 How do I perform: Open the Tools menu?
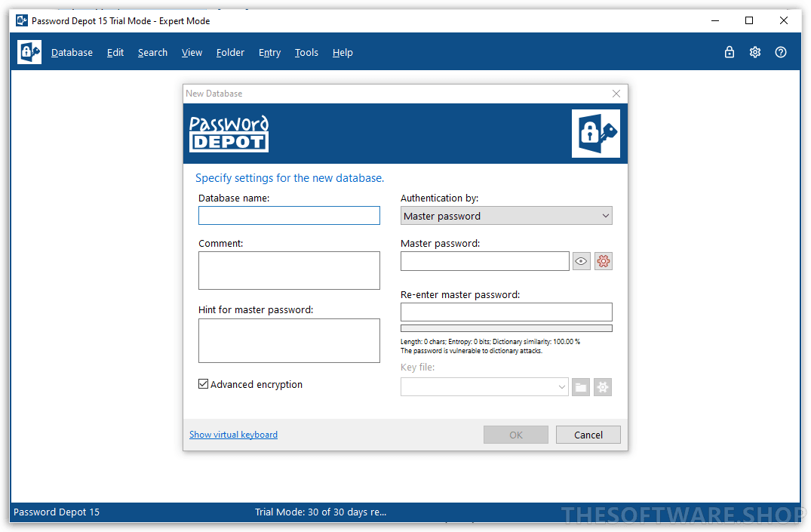pyautogui.click(x=306, y=52)
